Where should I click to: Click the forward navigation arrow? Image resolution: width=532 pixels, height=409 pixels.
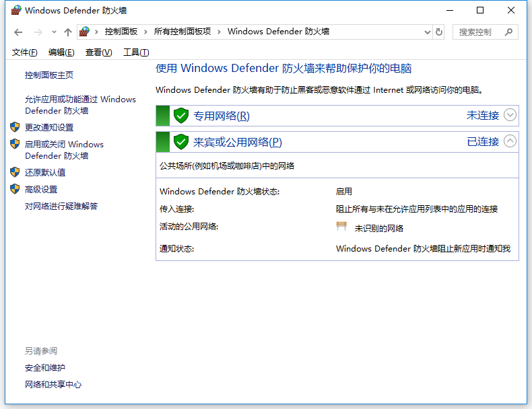pyautogui.click(x=38, y=32)
